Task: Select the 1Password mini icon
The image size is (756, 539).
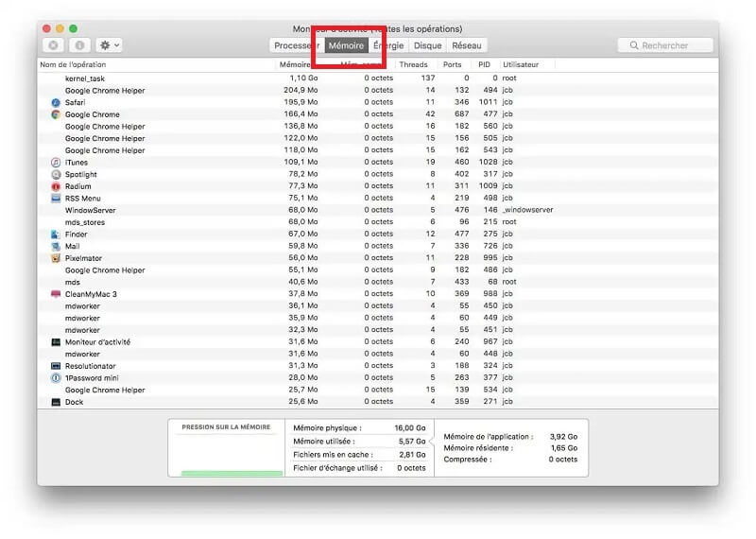Action: point(56,378)
